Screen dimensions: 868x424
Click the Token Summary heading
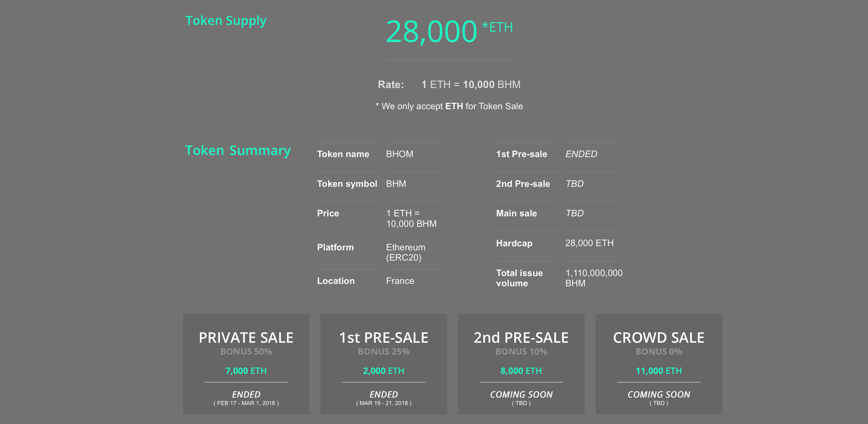pyautogui.click(x=238, y=151)
